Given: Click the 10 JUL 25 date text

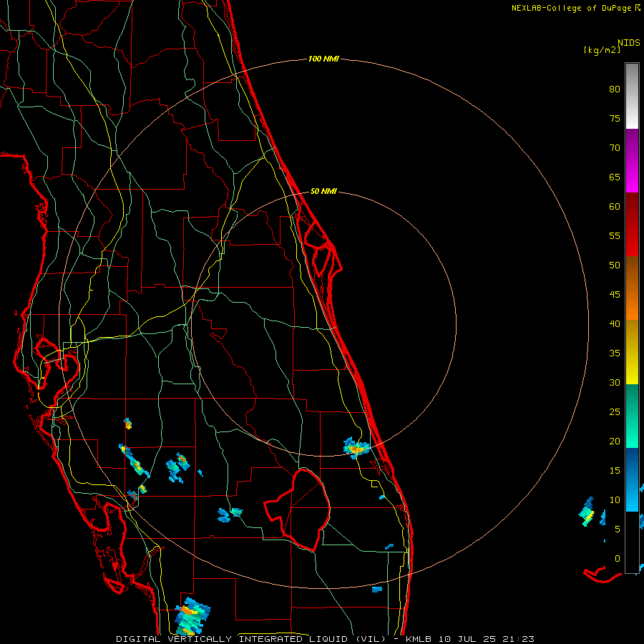Looking at the screenshot, I should 467,639.
